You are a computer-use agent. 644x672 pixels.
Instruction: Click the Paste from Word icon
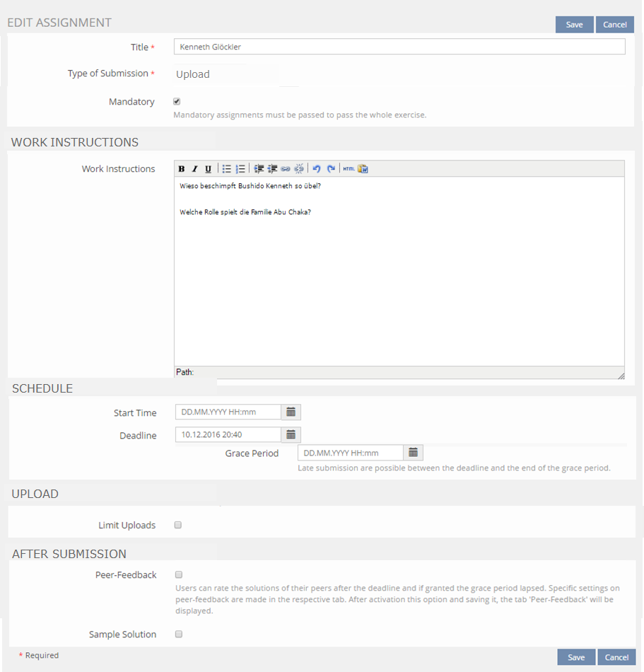tap(363, 169)
